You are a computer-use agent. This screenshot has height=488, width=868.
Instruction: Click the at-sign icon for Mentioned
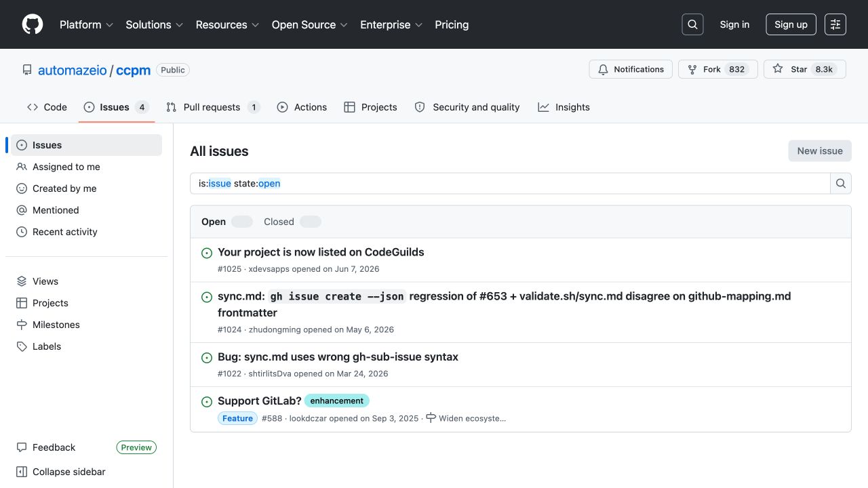point(22,210)
